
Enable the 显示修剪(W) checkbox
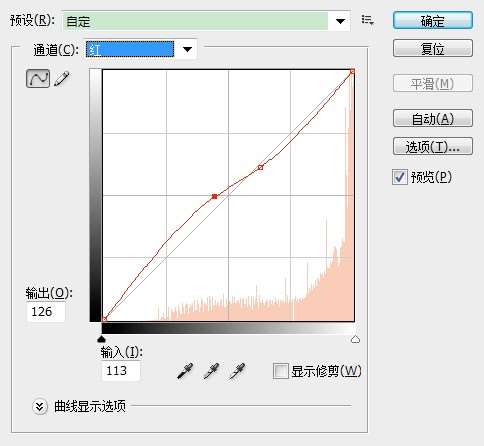pyautogui.click(x=280, y=371)
